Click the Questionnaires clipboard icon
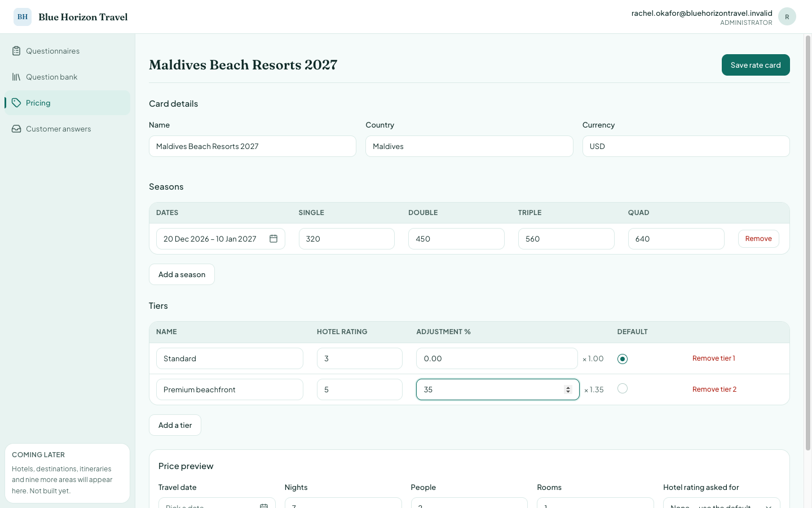Image resolution: width=812 pixels, height=508 pixels. (x=16, y=51)
